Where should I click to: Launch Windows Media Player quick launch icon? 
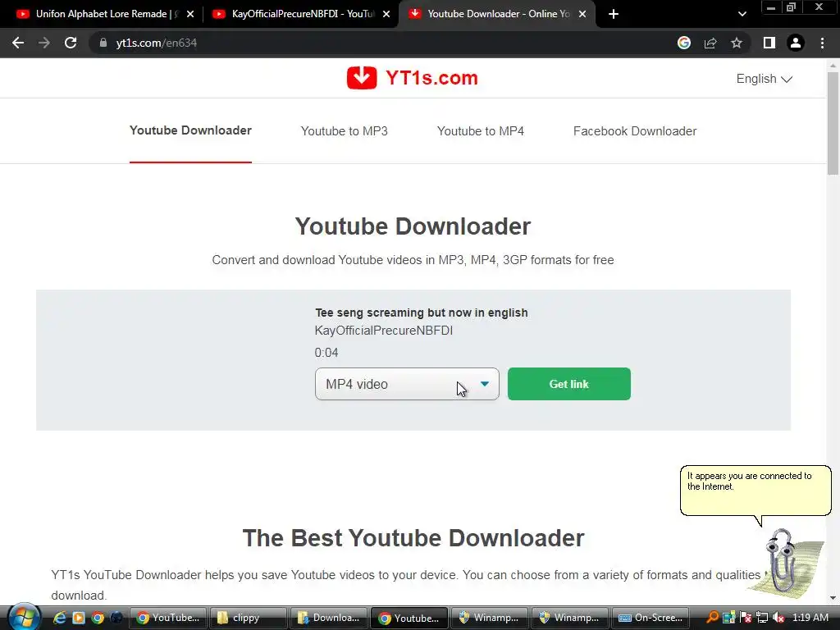tap(79, 618)
